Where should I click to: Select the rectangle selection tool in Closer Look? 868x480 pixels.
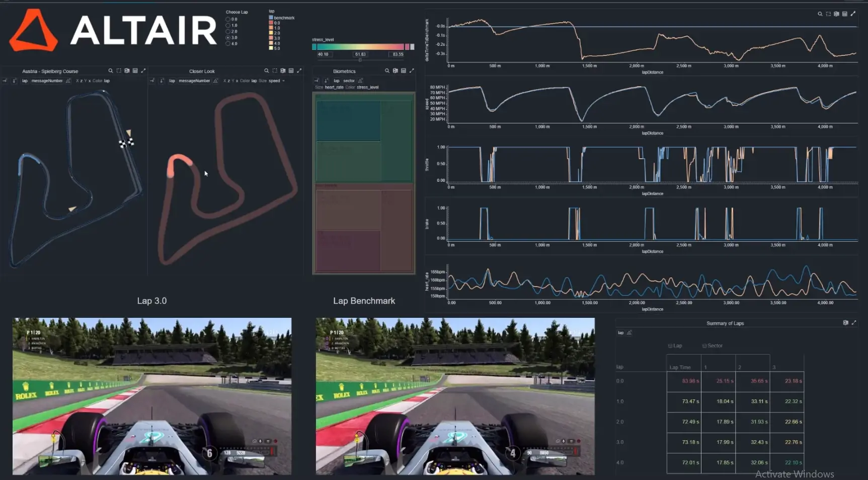[x=274, y=71]
